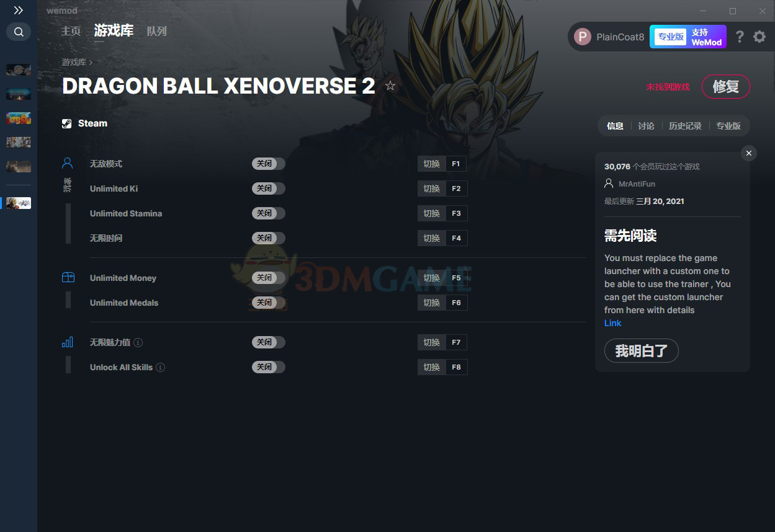775x532 pixels.
Task: Open the 专业版 pro tab
Action: pyautogui.click(x=728, y=126)
